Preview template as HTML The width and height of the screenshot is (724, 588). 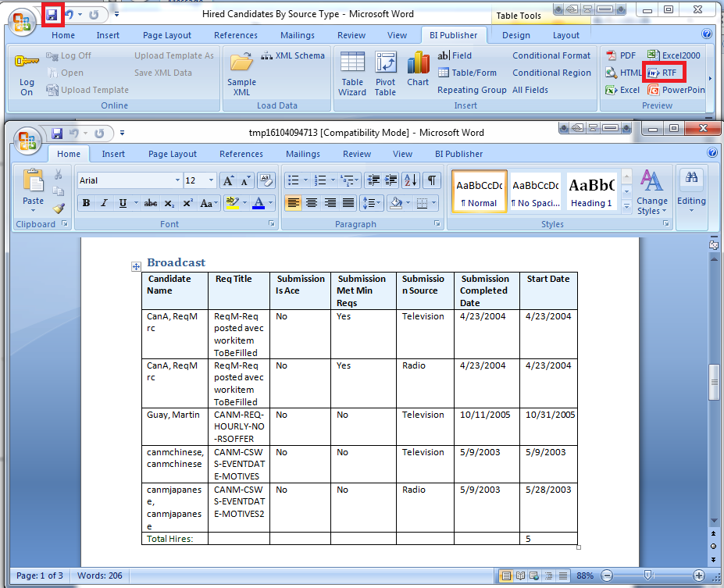point(623,73)
